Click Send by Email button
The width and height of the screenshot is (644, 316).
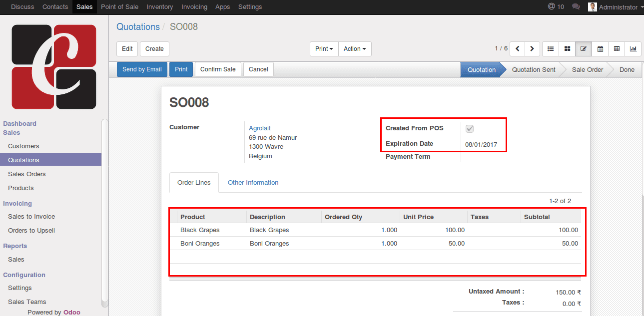[x=142, y=69]
